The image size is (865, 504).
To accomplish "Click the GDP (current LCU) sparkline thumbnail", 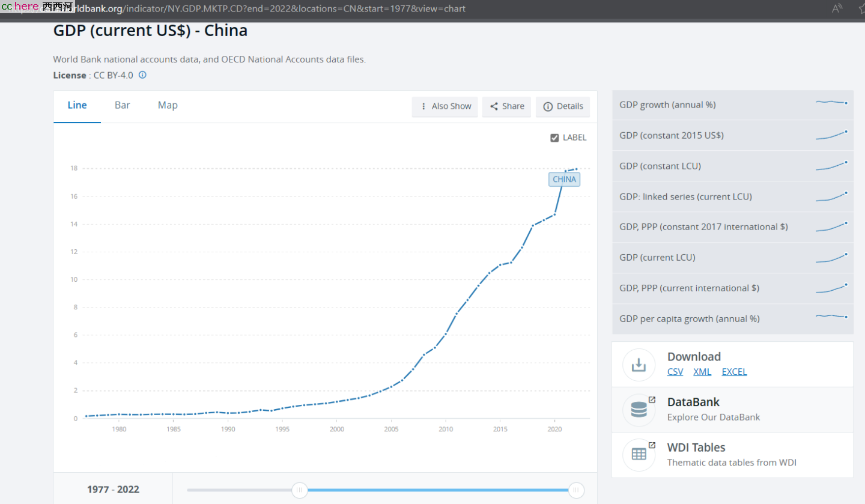I will [x=831, y=258].
